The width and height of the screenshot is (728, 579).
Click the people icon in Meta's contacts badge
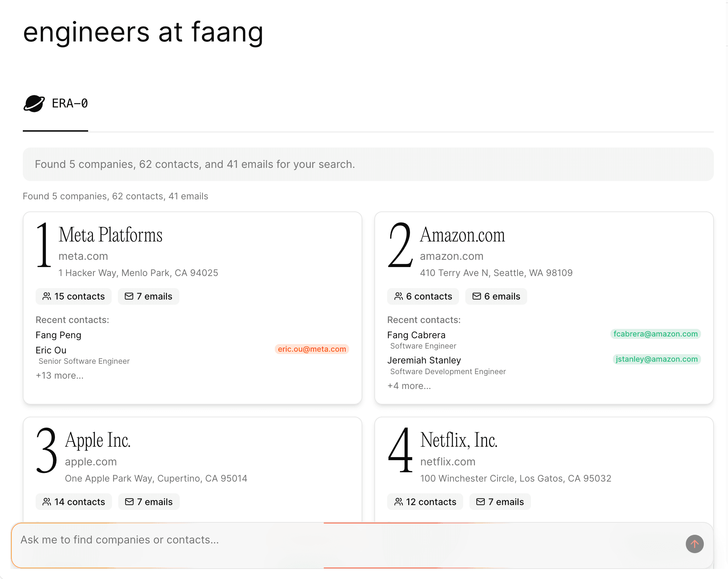tap(47, 296)
